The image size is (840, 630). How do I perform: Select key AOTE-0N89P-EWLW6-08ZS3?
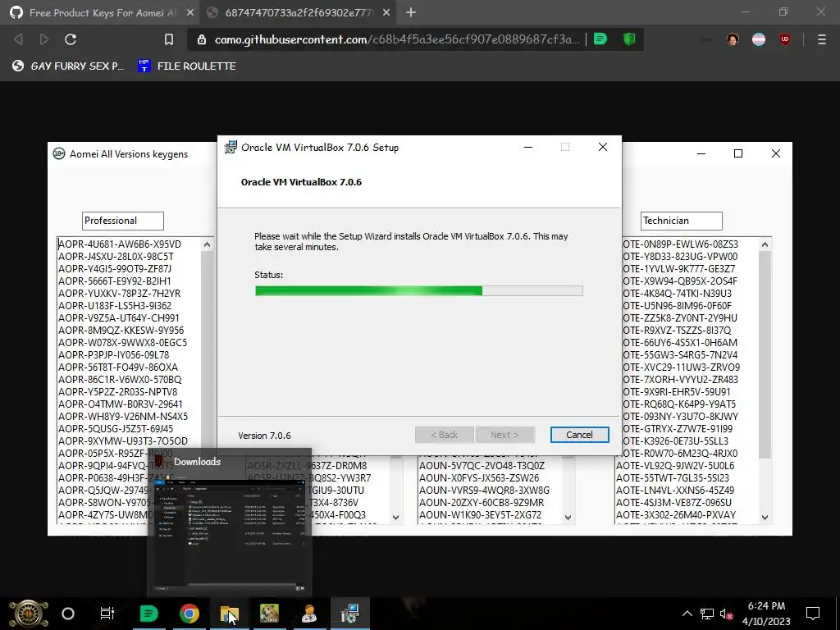pos(680,244)
